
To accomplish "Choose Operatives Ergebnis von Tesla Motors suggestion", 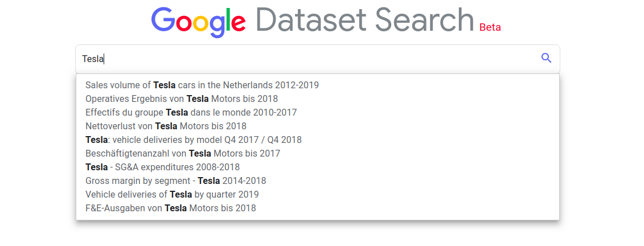I will point(317,99).
